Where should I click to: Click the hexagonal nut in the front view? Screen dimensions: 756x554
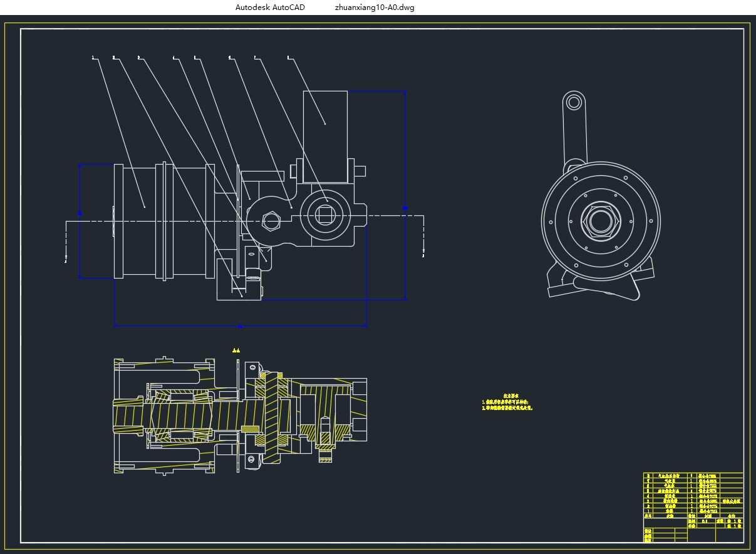[271, 221]
